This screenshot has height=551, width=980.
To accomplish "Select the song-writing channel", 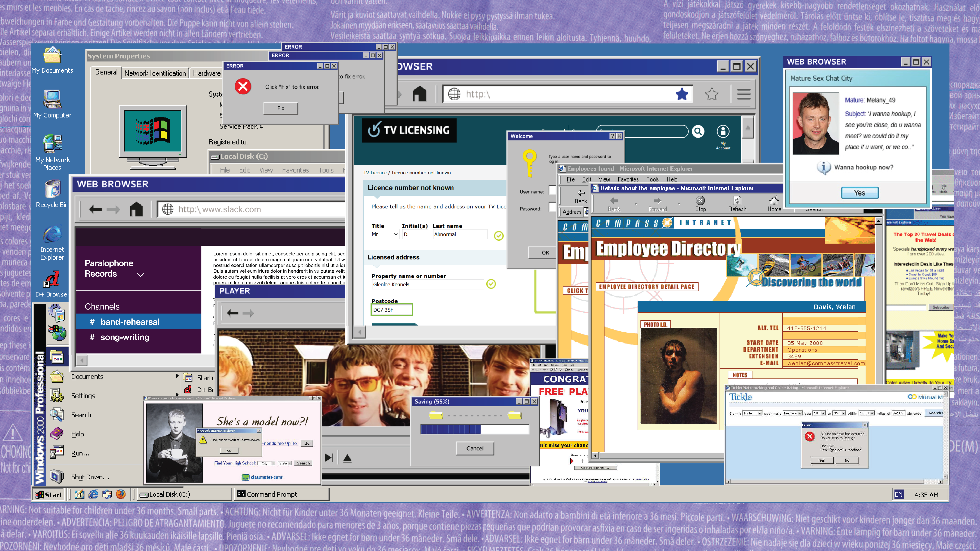I will pos(125,337).
